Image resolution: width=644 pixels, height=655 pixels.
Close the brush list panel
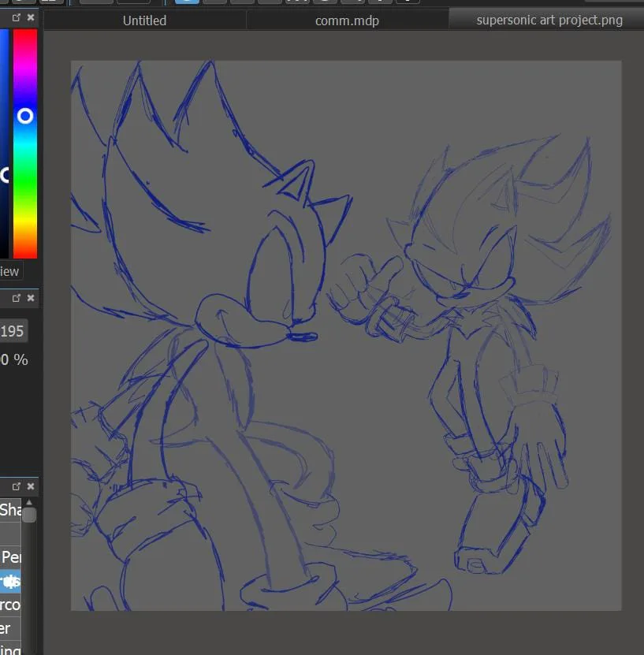[31, 486]
